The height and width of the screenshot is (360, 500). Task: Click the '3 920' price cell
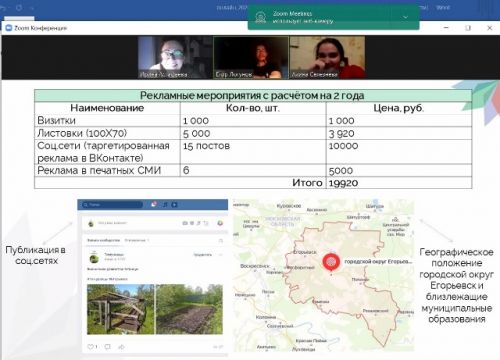pos(399,133)
